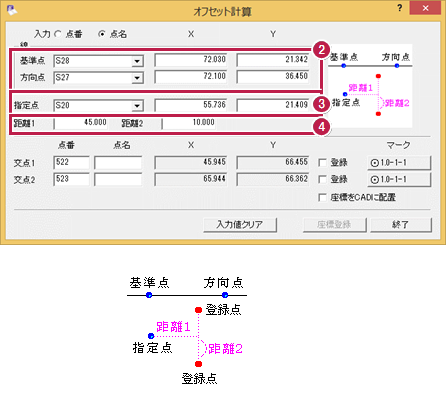This screenshot has width=446, height=394.
Task: Open the 方向点 S27 dropdown arrow
Action: coord(137,78)
